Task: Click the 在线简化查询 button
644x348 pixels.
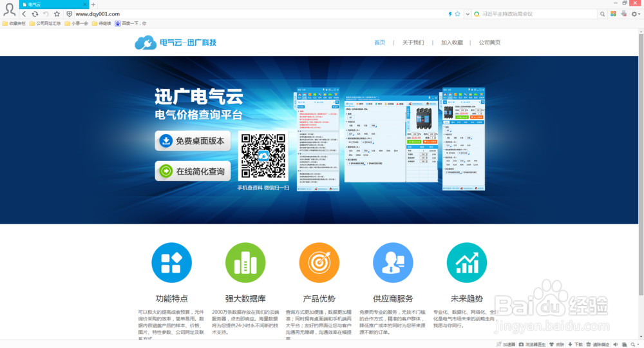Action: (193, 171)
